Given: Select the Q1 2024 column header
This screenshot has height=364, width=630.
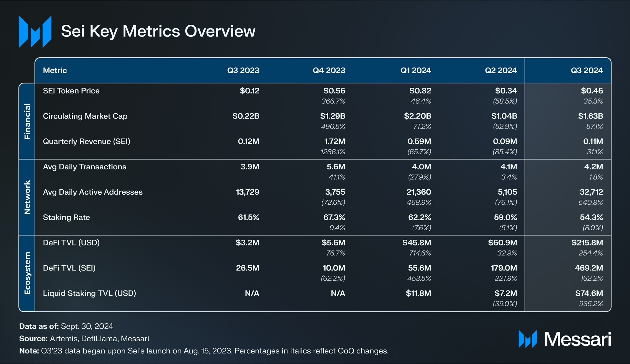Looking at the screenshot, I should [416, 71].
